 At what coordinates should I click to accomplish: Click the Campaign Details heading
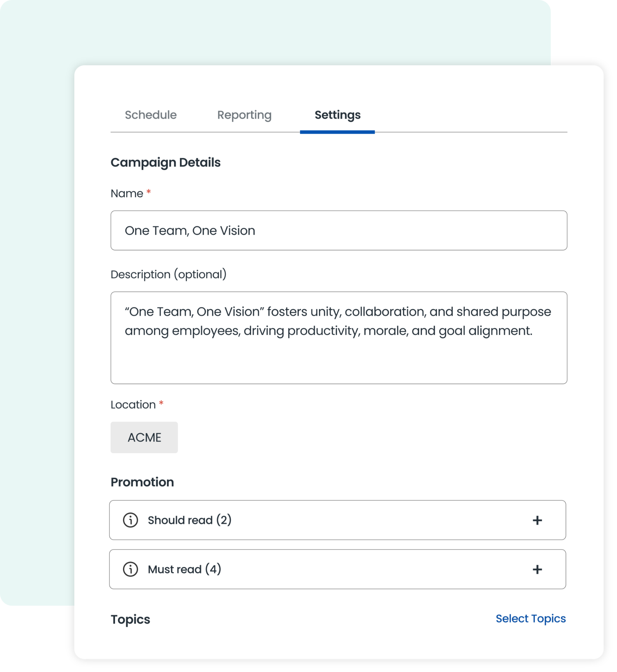tap(165, 162)
